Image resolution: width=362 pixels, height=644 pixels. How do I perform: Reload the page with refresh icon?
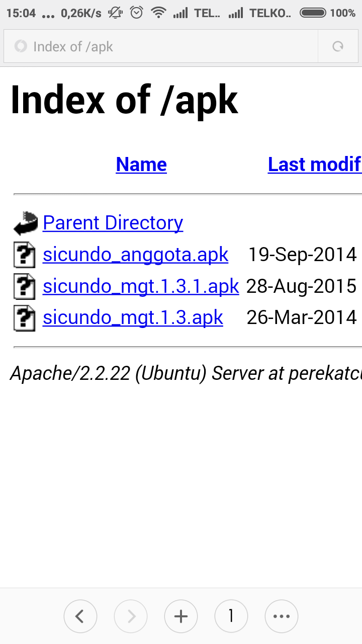[x=338, y=47]
